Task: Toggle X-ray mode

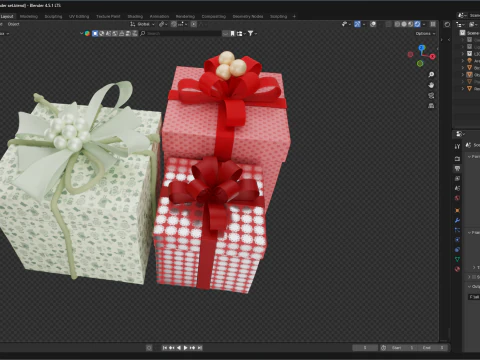Action: coord(389,24)
